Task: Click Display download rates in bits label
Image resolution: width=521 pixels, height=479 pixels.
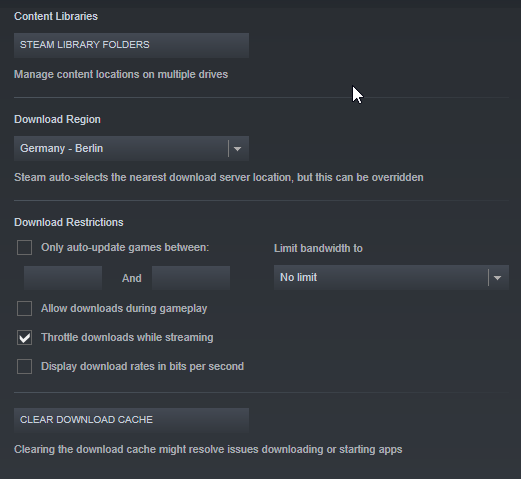Action: (142, 366)
